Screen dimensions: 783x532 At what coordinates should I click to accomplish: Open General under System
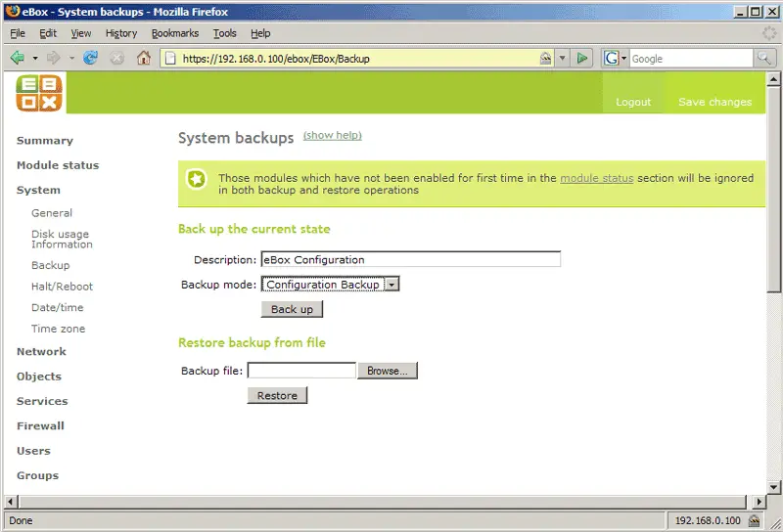(52, 213)
